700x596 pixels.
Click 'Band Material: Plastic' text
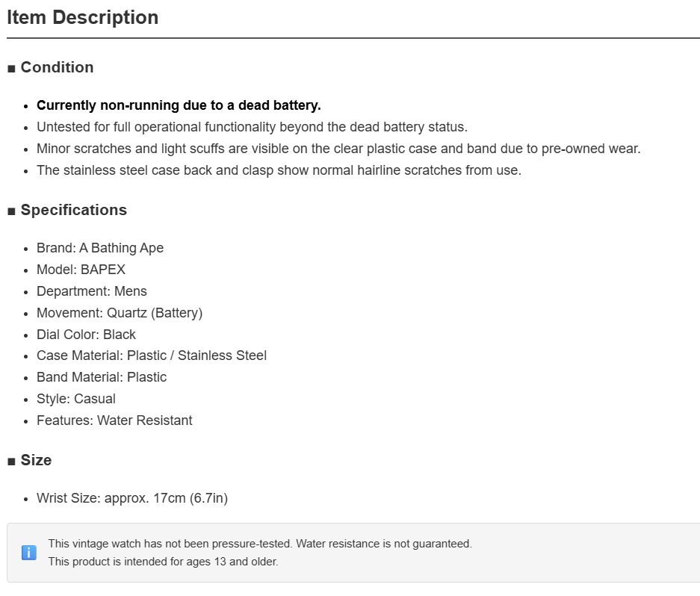(x=102, y=377)
